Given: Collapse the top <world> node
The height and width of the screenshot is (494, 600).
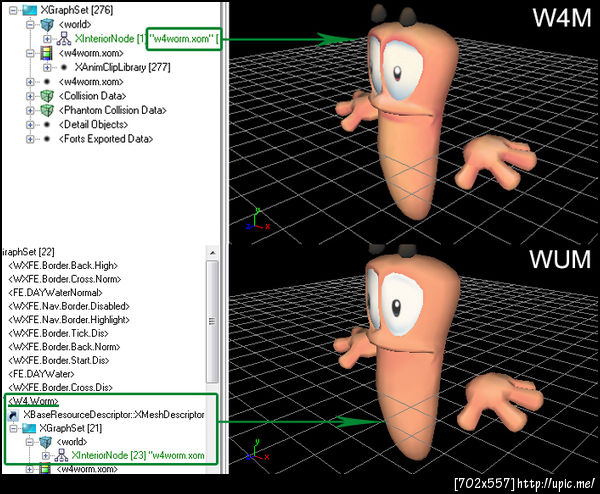Looking at the screenshot, I should click(30, 25).
